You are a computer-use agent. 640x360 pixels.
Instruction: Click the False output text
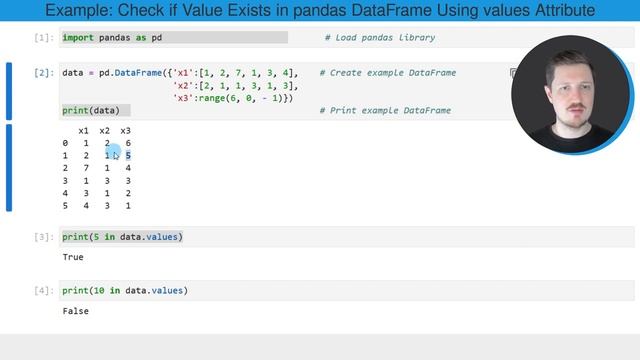click(x=76, y=311)
